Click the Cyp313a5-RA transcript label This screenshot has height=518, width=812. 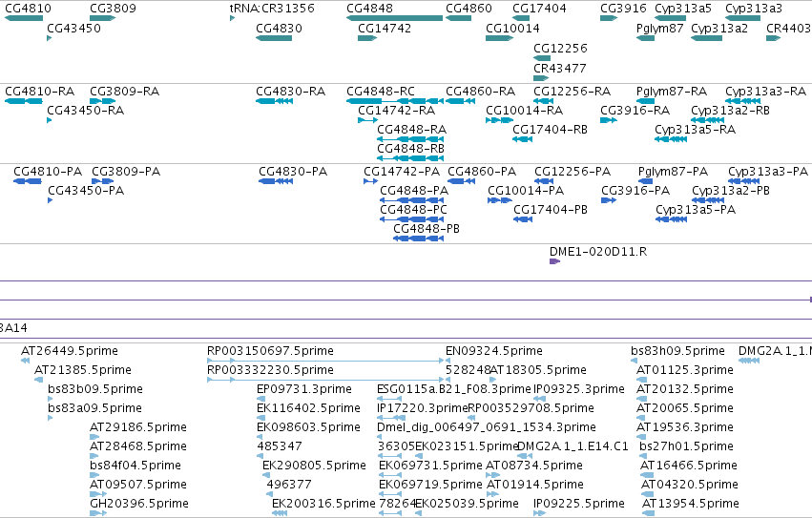(695, 130)
